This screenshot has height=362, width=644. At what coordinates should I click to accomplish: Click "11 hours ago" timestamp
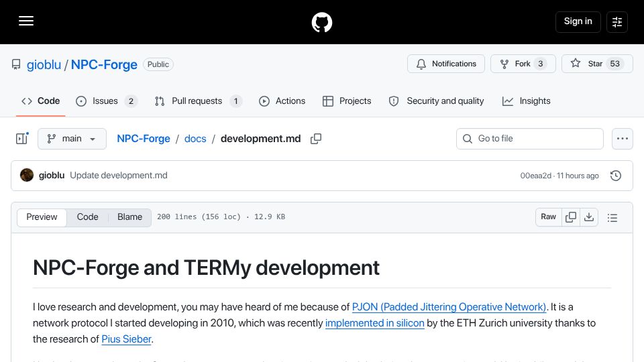tap(578, 176)
